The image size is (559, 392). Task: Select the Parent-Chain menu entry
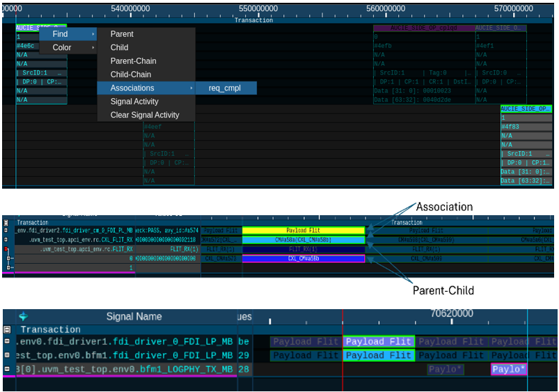click(x=146, y=61)
